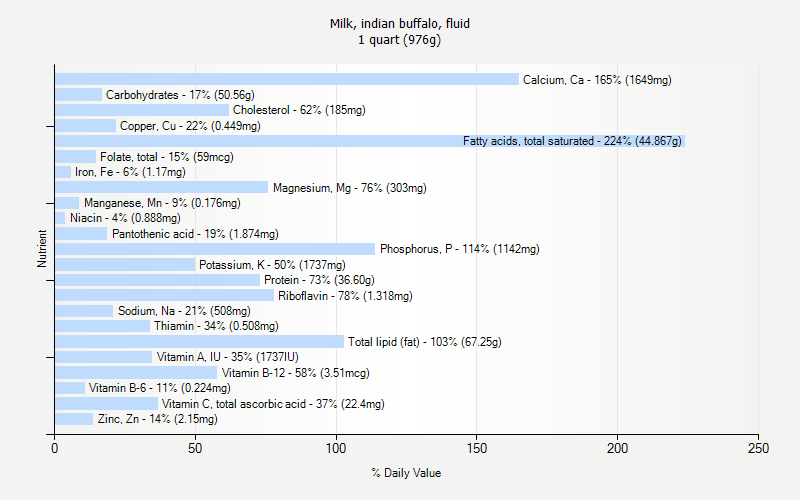
Task: Click the Protein 73% label
Action: tap(319, 280)
